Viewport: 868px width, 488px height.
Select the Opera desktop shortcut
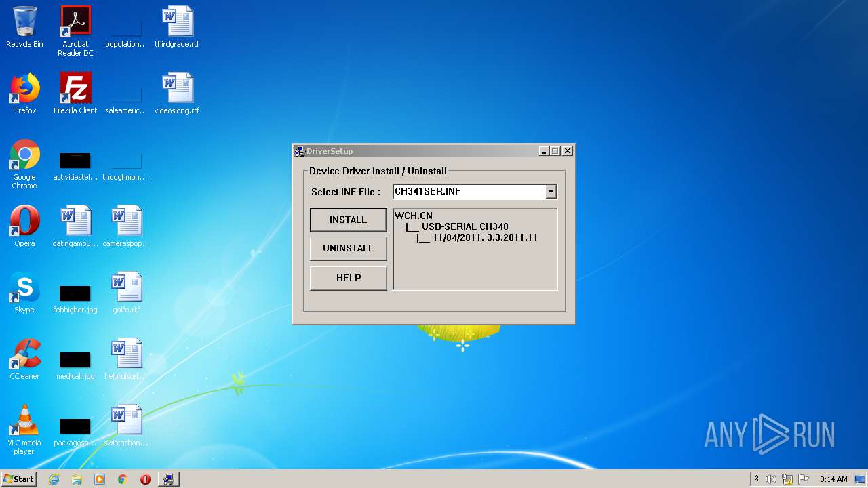pyautogui.click(x=24, y=226)
